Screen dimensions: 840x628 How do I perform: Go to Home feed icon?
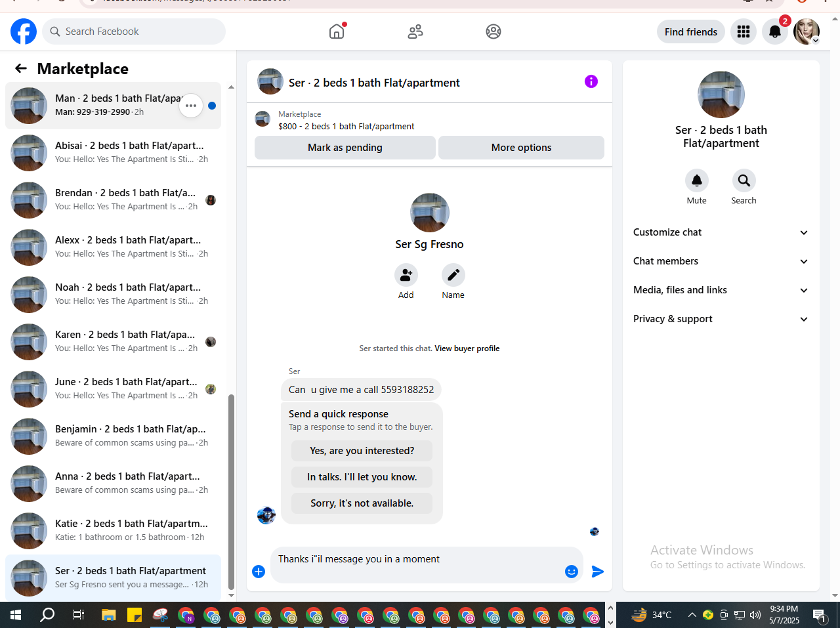tap(337, 31)
